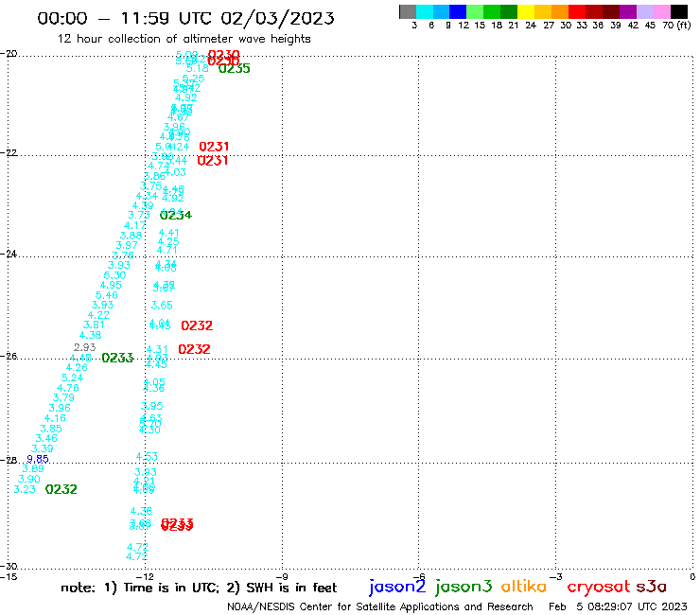Click the 4.31 wave height value
This screenshot has height=615, width=700.
(x=157, y=349)
